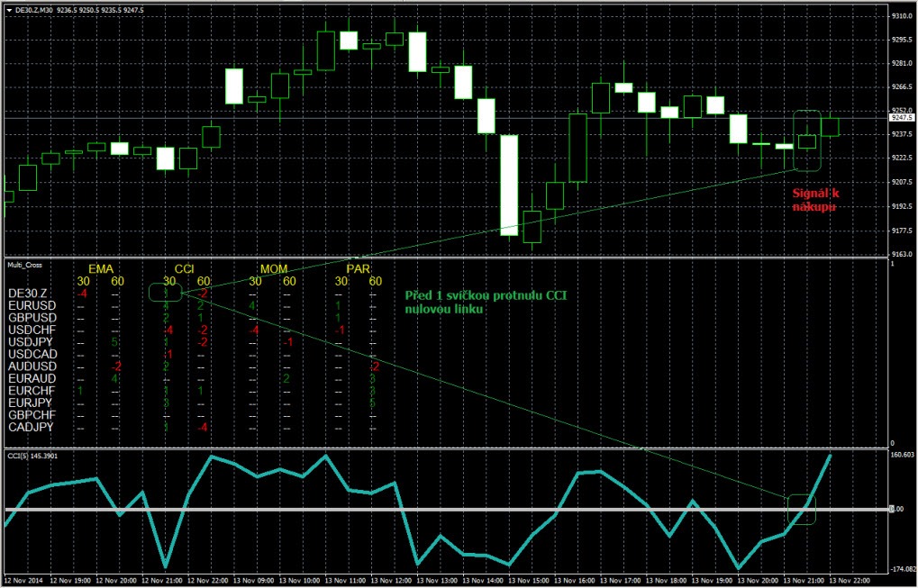This screenshot has width=918, height=588.
Task: Click the current price tag 9247.5
Action: [x=902, y=118]
